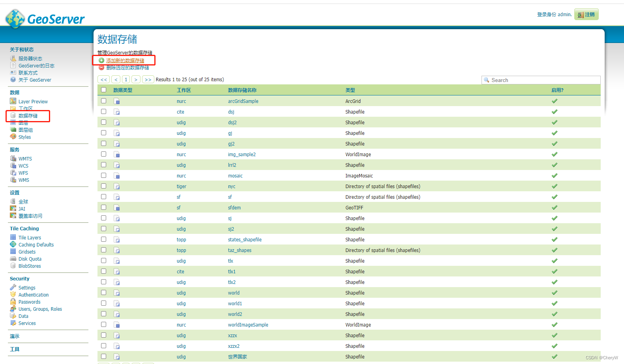Screen dimensions: 624x364
Task: Click the WMTS service icon
Action: (13, 159)
